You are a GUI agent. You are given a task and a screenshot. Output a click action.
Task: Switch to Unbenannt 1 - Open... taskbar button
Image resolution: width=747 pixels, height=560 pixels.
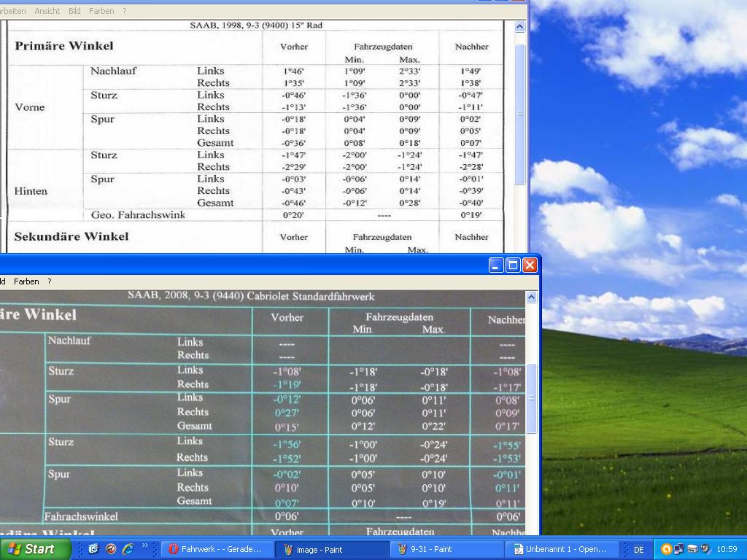(x=561, y=549)
